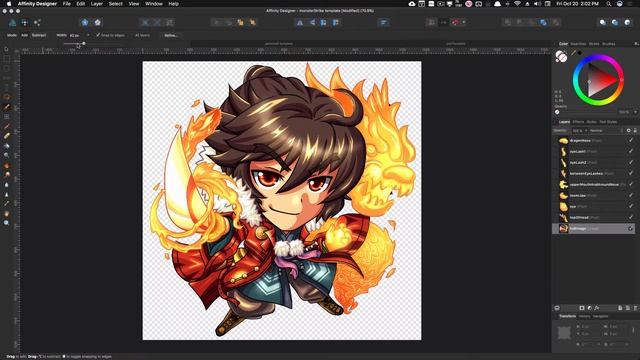640x360 pixels.
Task: Select the upperMouthAndAroundNose layer row
Action: pos(593,184)
